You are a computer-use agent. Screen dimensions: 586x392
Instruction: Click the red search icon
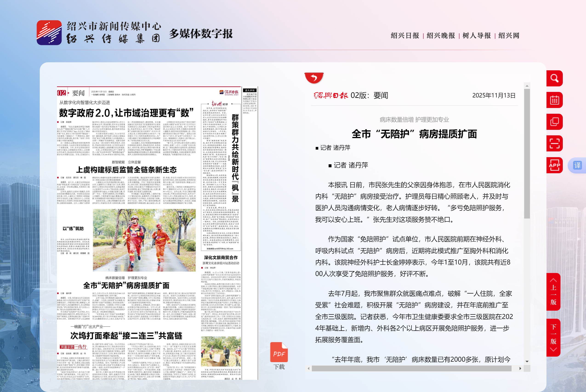554,79
